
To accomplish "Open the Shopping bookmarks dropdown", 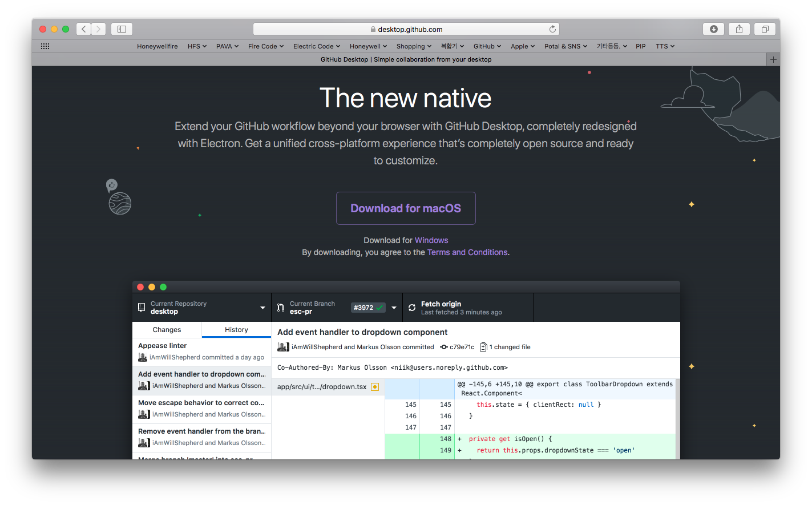I will click(414, 46).
